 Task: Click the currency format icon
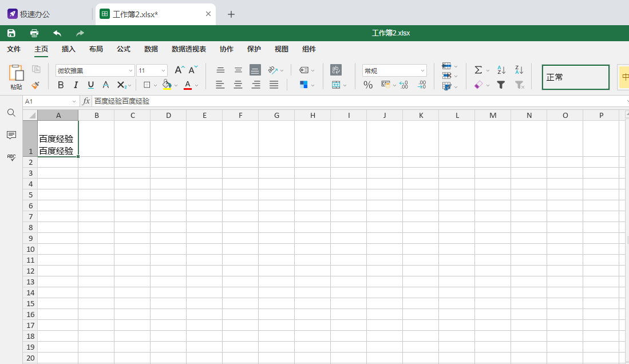(x=386, y=85)
